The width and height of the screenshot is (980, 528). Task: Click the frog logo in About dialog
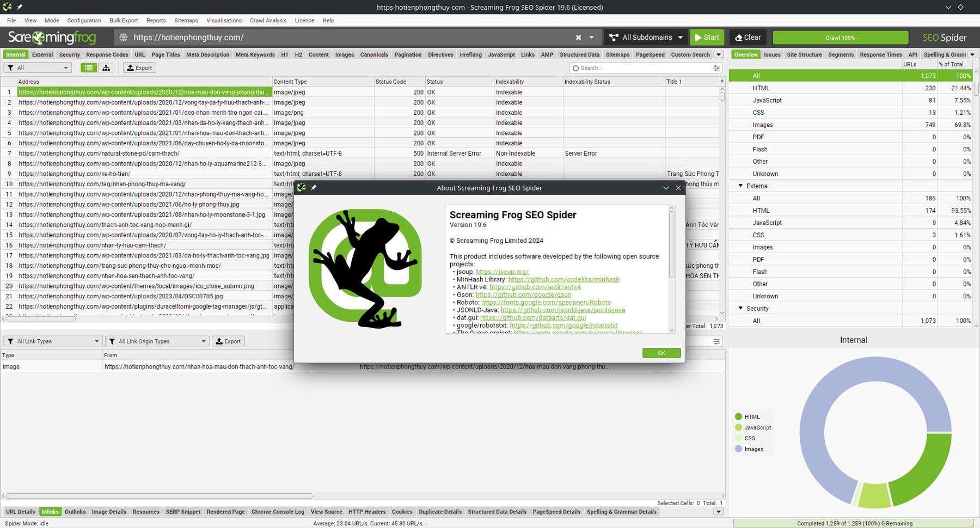point(365,268)
